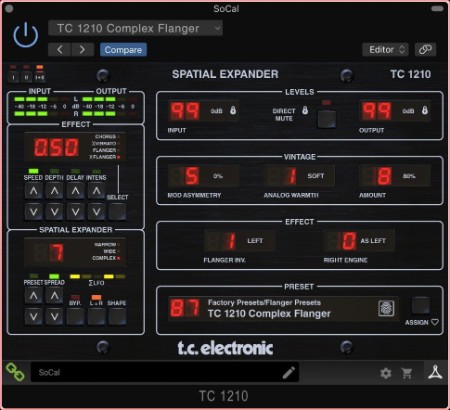The width and height of the screenshot is (450, 410).
Task: Adjust the vintage AMOUNT value display
Action: [x=395, y=176]
